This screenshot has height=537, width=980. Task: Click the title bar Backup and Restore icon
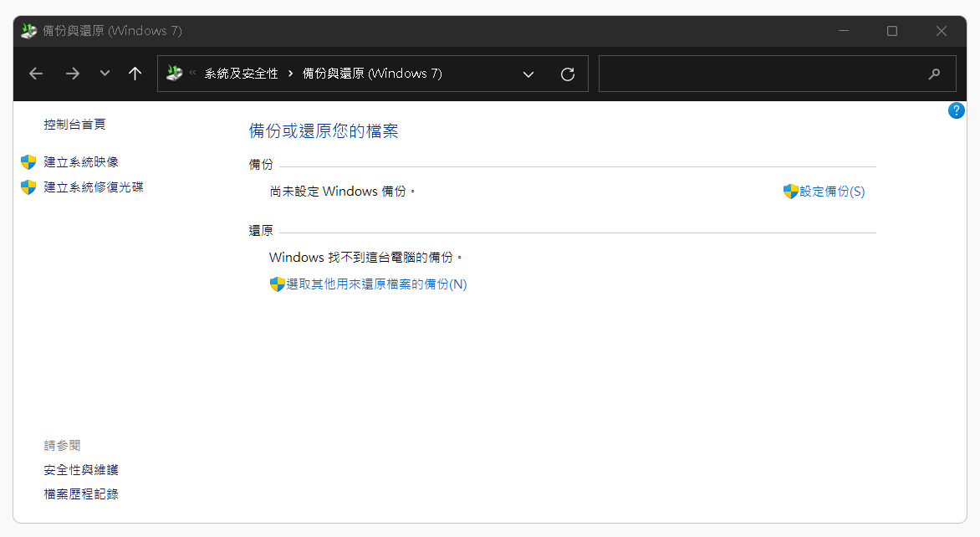[28, 31]
